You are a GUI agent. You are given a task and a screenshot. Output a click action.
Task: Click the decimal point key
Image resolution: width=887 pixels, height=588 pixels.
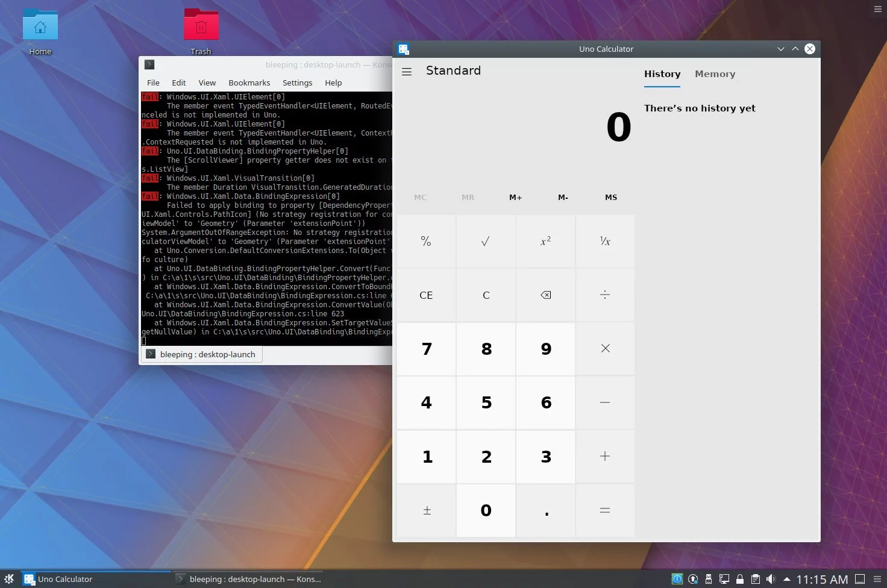pyautogui.click(x=545, y=510)
